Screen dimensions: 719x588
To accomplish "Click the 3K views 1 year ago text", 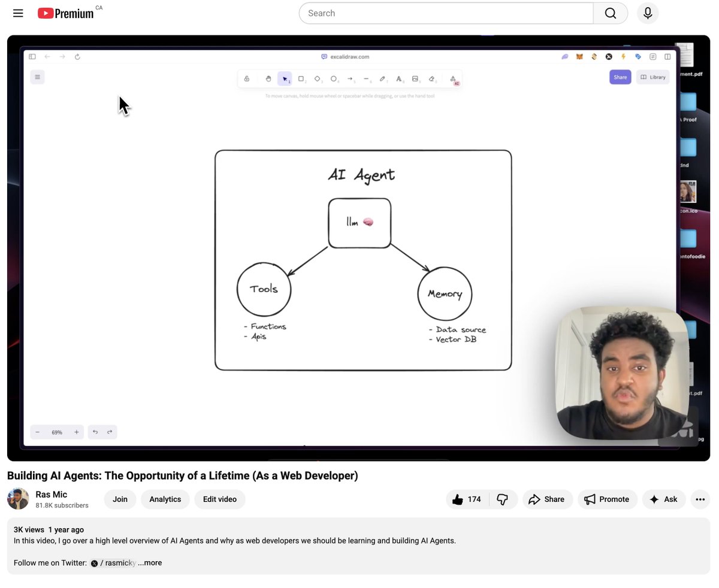I will [49, 530].
